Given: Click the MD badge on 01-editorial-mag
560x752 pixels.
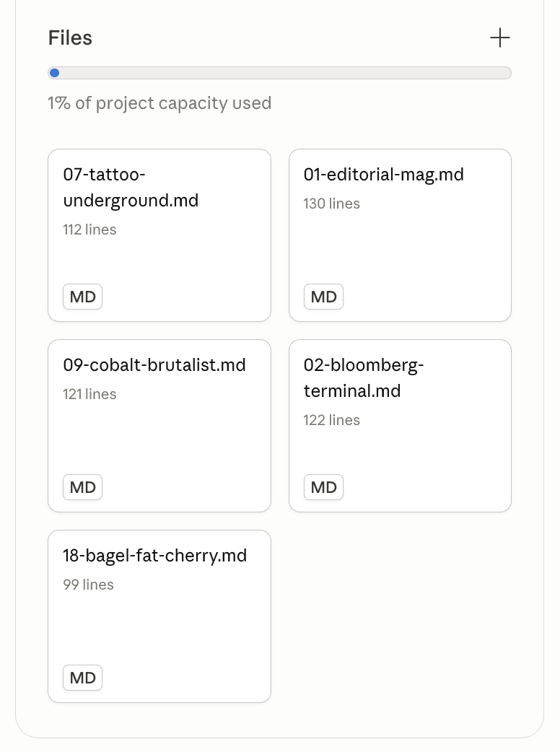Looking at the screenshot, I should 323,297.
